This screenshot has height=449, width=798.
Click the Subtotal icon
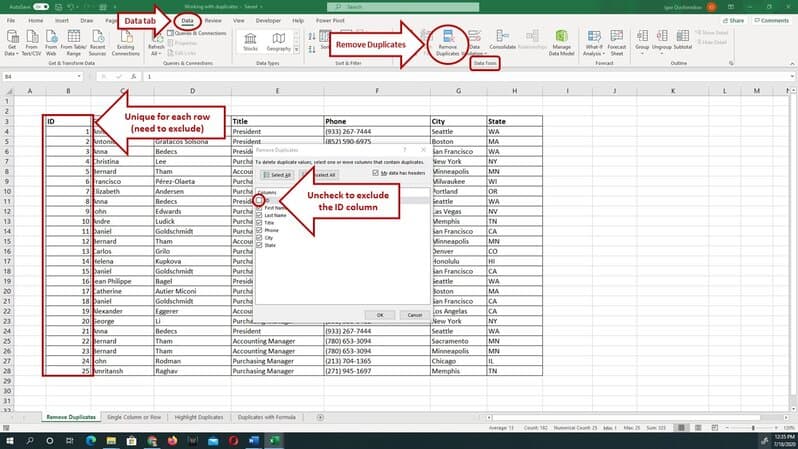coord(682,40)
